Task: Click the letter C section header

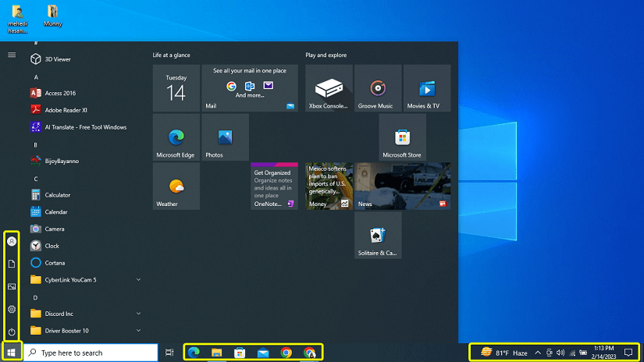Action: point(36,179)
